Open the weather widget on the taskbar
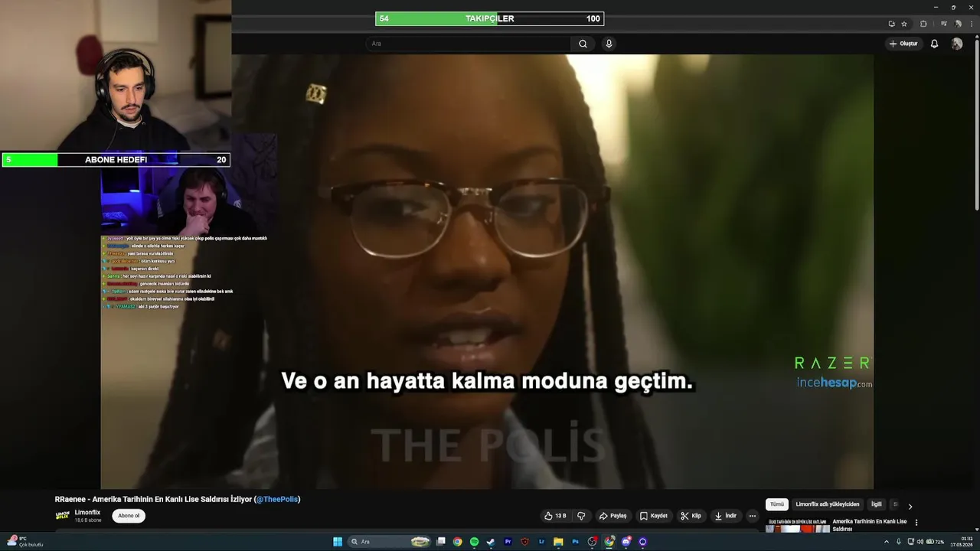The image size is (980, 551). click(x=24, y=542)
